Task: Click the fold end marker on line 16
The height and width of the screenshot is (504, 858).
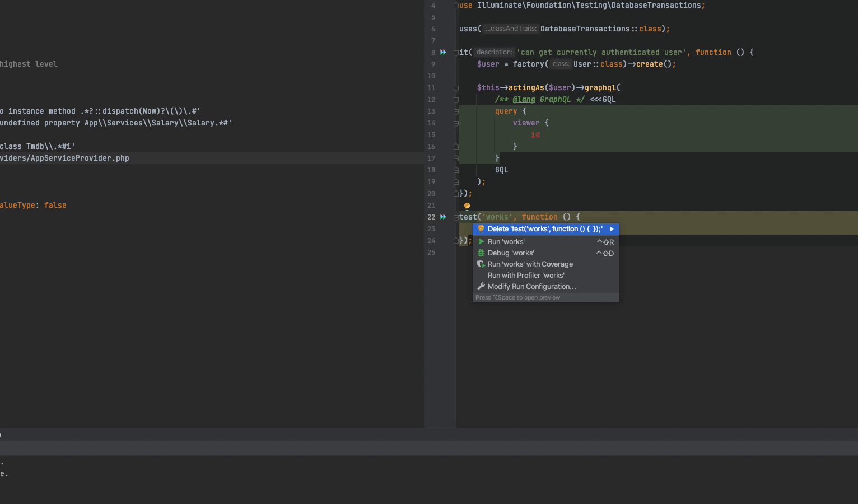Action: pyautogui.click(x=456, y=147)
